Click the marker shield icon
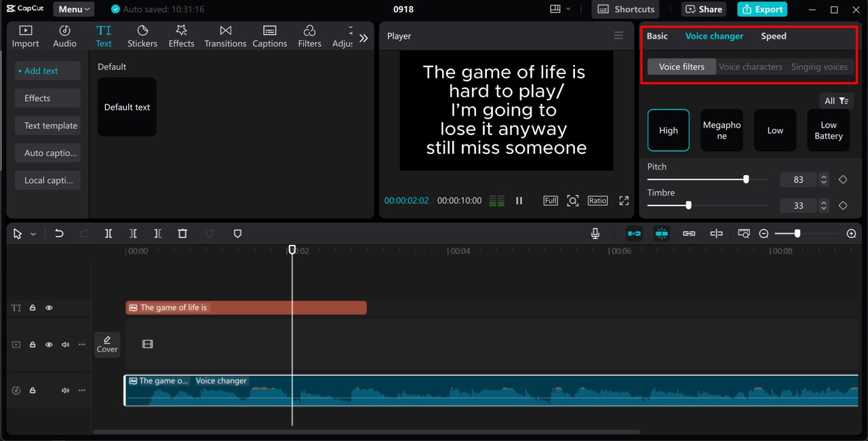 [x=237, y=233]
